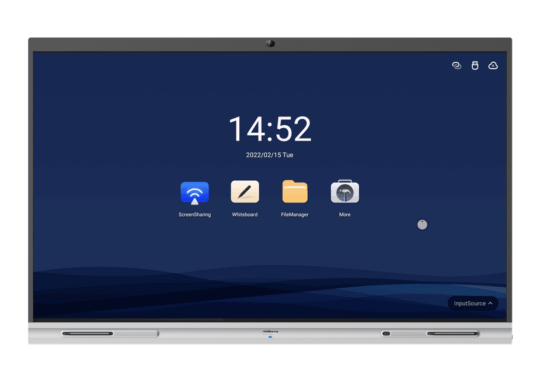Launch the Whiteboard app icon
Screen dimensions: 536x392
245,192
